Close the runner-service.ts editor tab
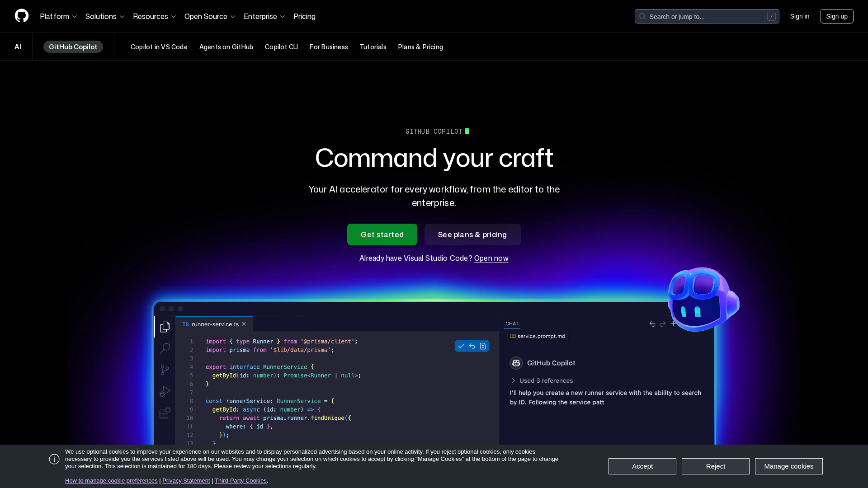Image resolution: width=868 pixels, height=488 pixels. click(244, 324)
